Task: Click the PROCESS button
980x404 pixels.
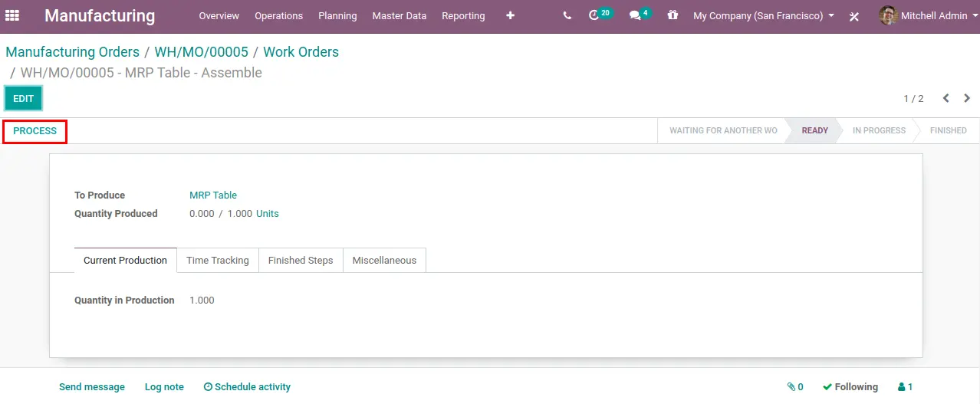Action: tap(35, 131)
